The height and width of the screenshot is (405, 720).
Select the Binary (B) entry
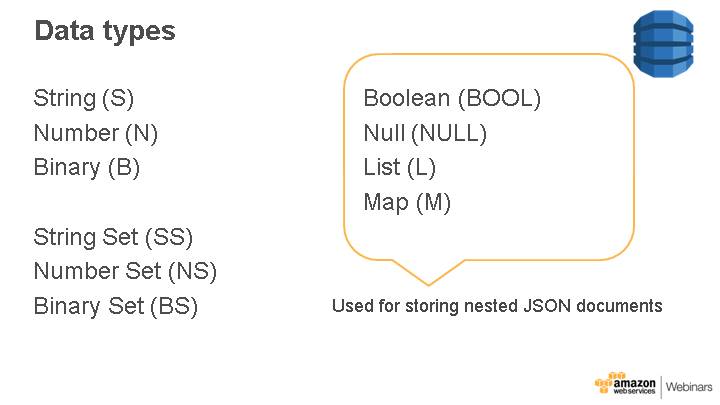[86, 167]
